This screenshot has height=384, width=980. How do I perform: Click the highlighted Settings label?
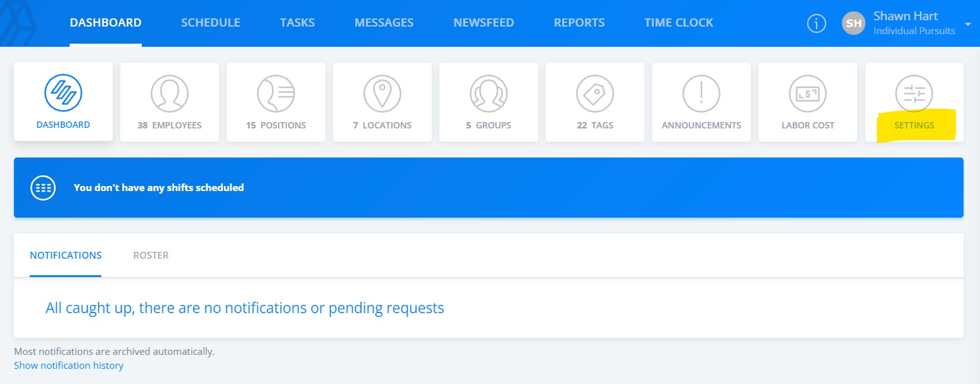point(914,125)
